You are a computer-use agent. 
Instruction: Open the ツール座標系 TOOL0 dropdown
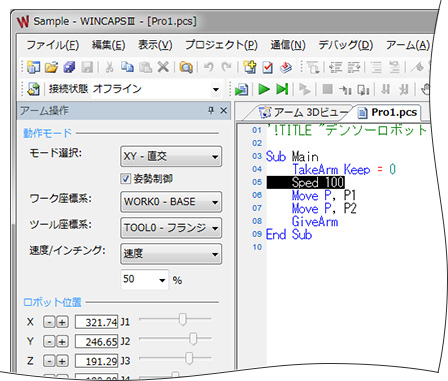pos(171,228)
